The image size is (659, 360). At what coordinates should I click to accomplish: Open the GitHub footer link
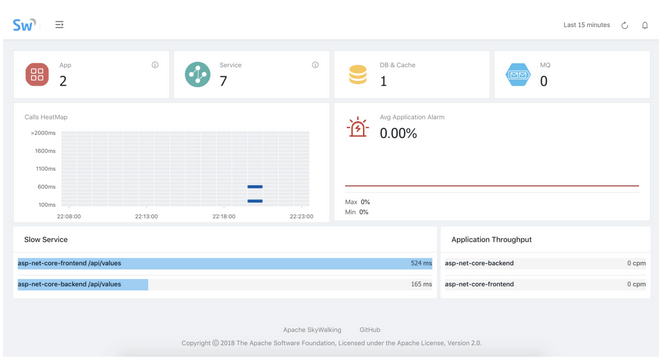pos(370,330)
